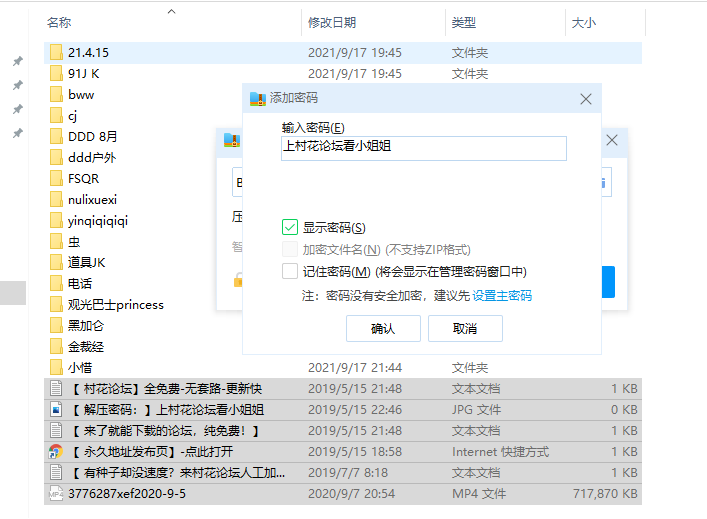Screen dimensions: 707x519
Task: Uncheck the 显示密码 checkbox
Action: [290, 228]
